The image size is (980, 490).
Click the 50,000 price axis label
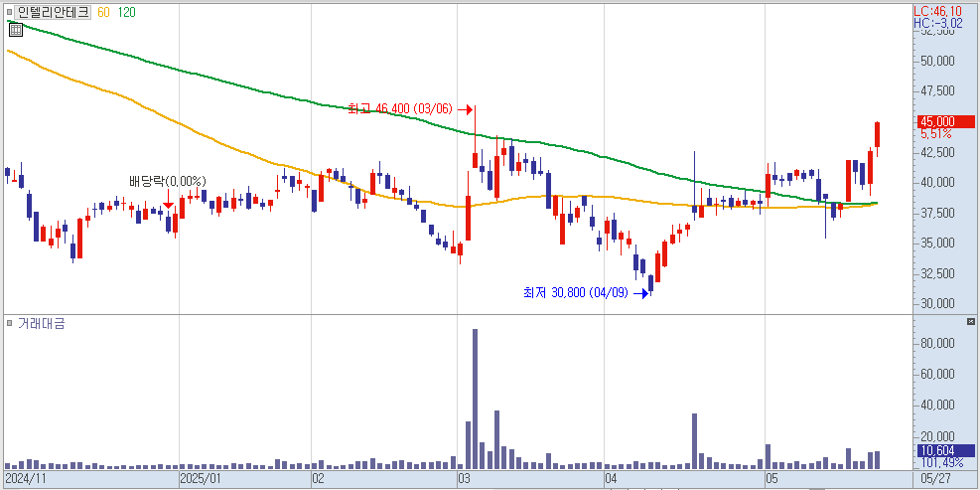click(937, 61)
